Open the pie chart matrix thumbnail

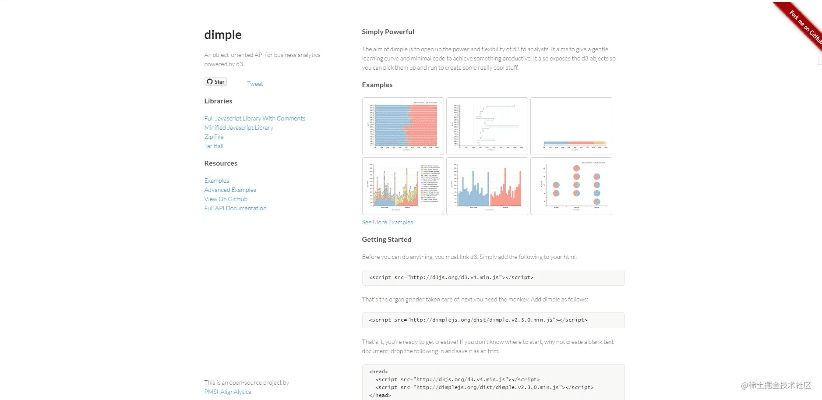click(571, 186)
